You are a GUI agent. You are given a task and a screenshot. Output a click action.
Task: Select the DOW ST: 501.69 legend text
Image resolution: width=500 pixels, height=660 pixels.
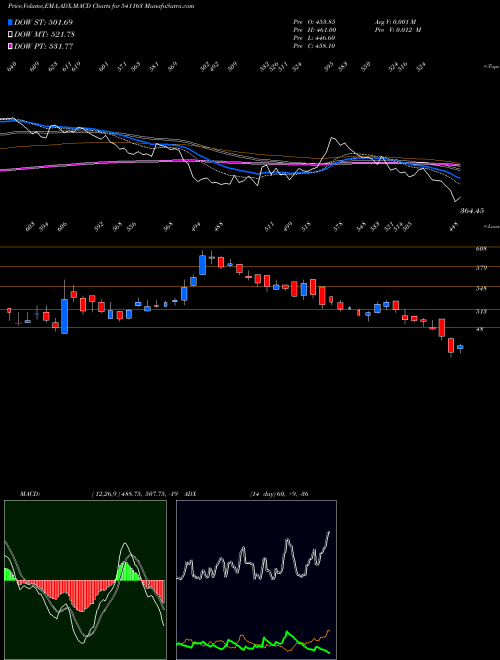point(44,22)
